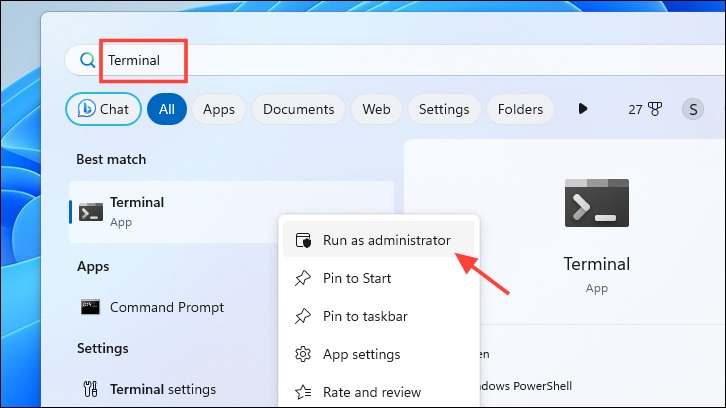726x408 pixels.
Task: Click the Command Prompt icon
Action: 90,307
